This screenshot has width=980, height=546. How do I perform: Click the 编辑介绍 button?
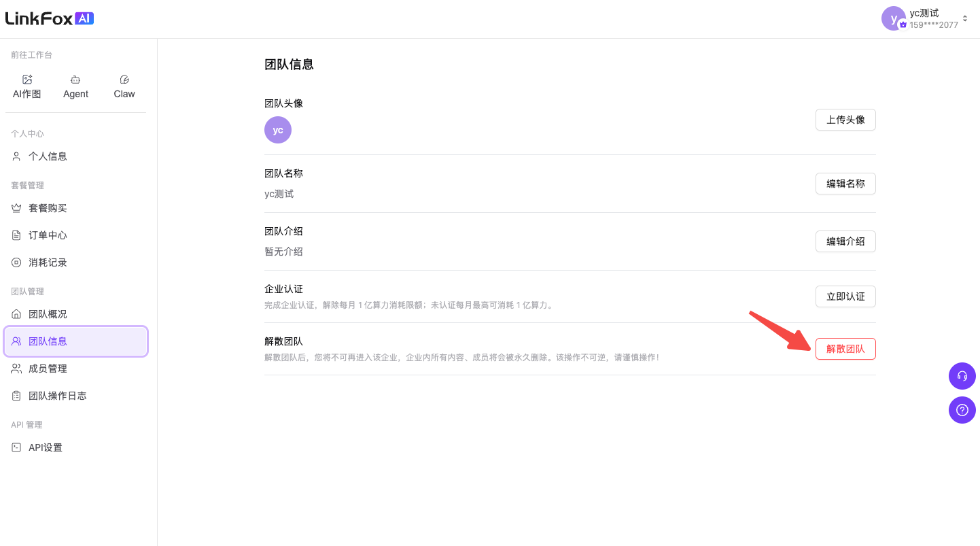click(845, 241)
